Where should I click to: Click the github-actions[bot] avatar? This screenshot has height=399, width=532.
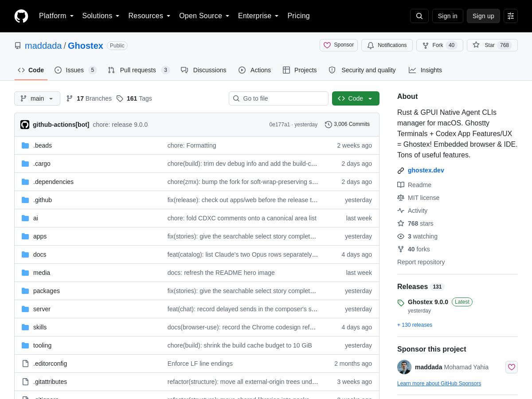[x=25, y=125]
